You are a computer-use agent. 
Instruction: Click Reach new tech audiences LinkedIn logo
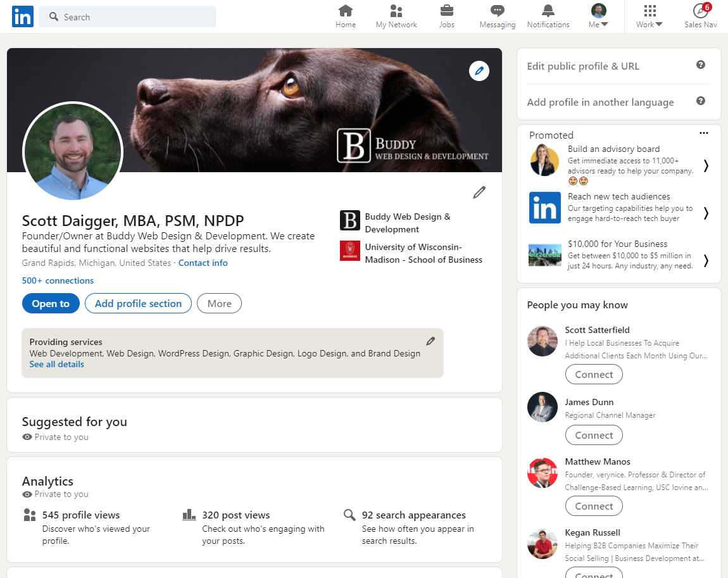544,208
